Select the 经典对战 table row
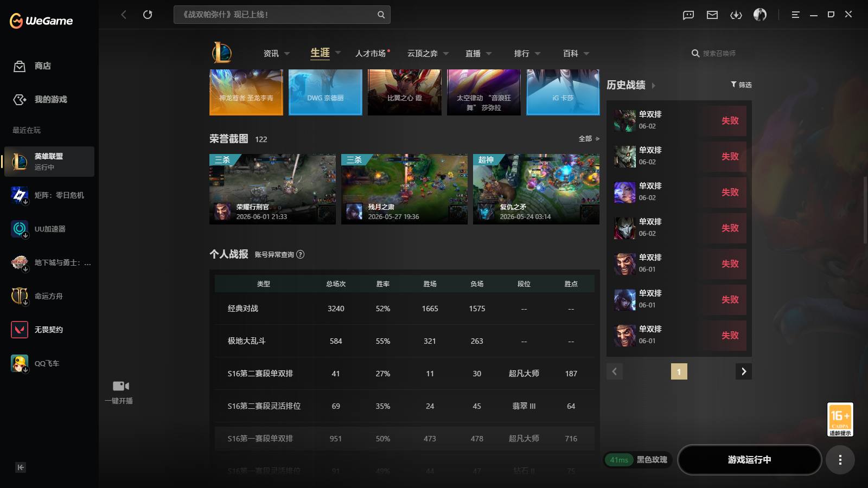This screenshot has height=488, width=868. [x=405, y=309]
